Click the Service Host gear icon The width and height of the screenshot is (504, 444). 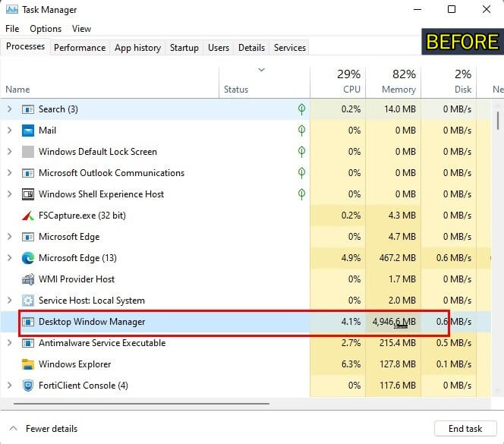click(28, 301)
